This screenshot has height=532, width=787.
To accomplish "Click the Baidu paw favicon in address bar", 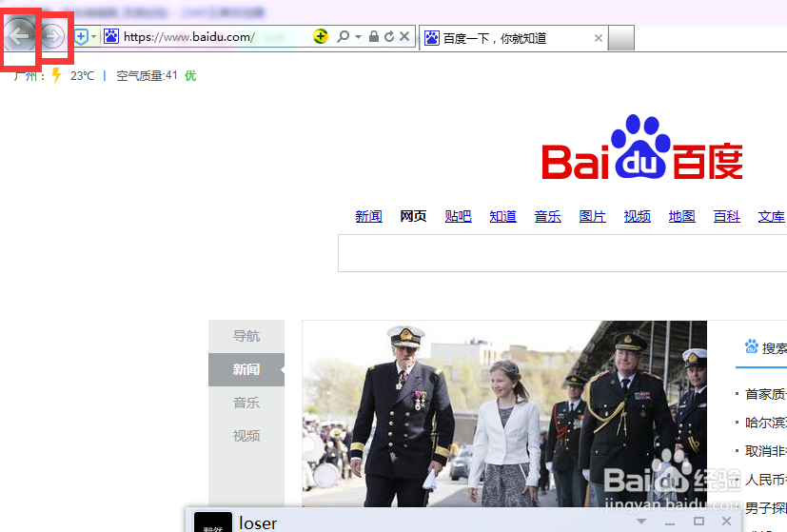I will coord(111,36).
